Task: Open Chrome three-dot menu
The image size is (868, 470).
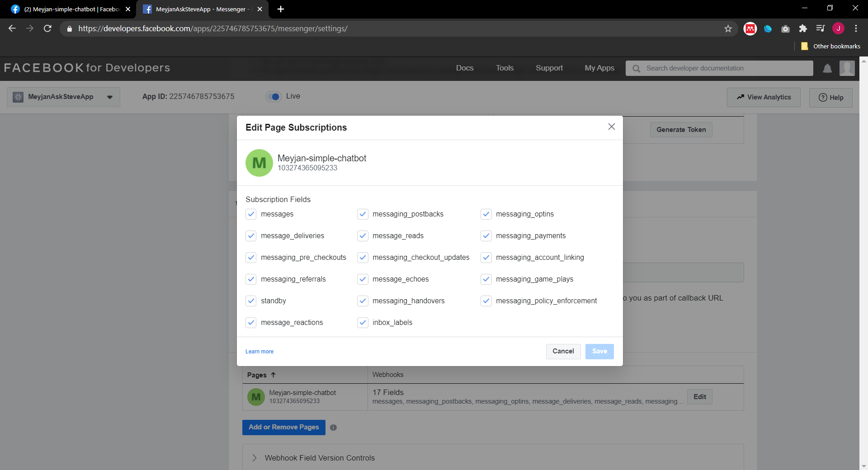Action: [x=856, y=28]
